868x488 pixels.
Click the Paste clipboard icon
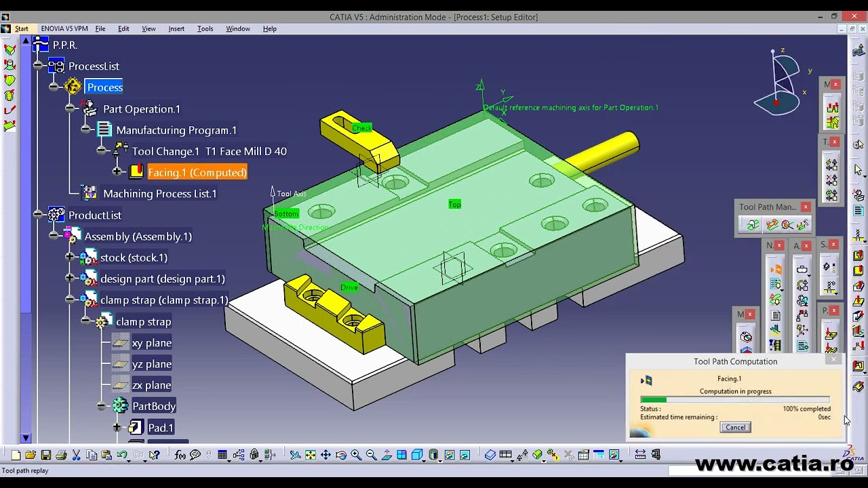[106, 455]
